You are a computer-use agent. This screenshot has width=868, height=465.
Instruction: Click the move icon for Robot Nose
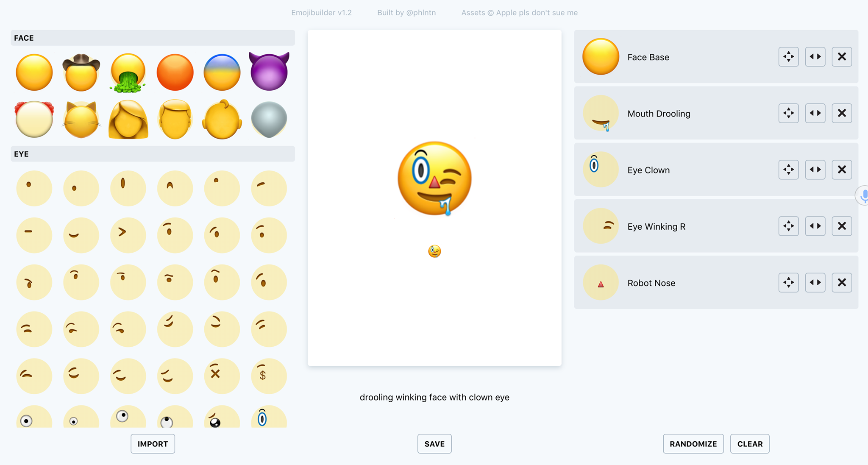point(788,282)
